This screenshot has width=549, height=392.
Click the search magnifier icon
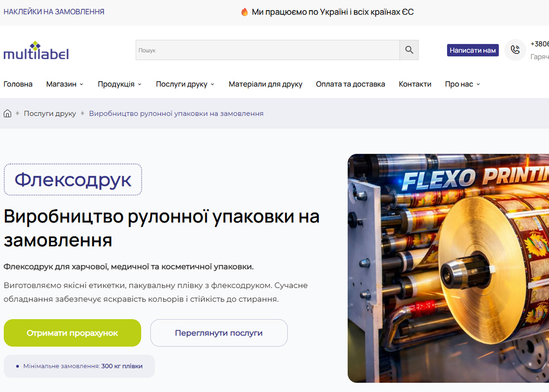point(409,50)
